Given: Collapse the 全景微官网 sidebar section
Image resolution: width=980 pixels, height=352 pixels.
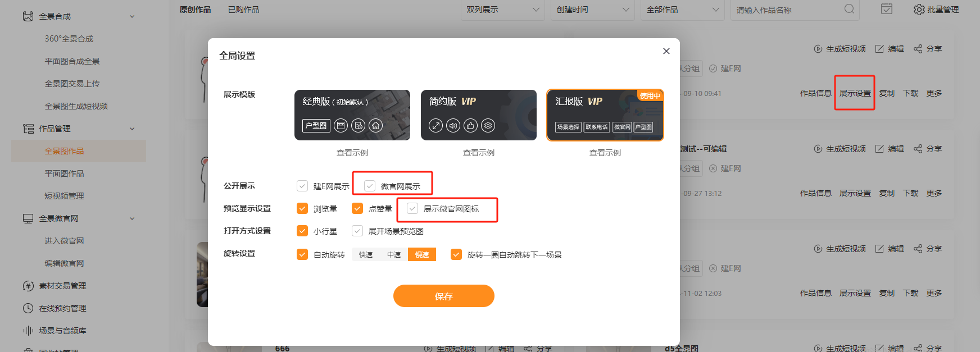Looking at the screenshot, I should pos(132,218).
